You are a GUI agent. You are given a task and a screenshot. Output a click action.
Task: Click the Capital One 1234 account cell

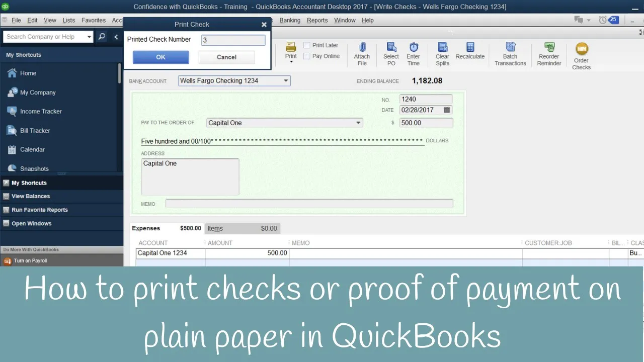[x=171, y=253]
